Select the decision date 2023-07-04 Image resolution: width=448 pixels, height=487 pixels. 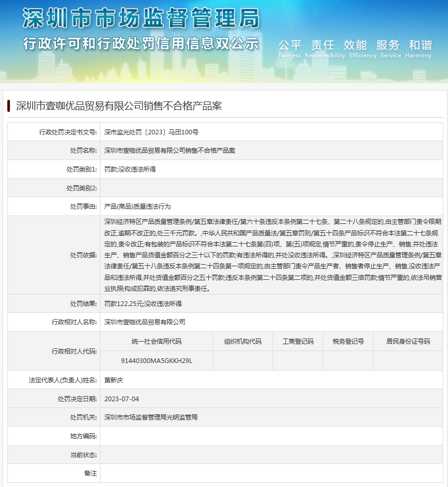click(x=121, y=399)
